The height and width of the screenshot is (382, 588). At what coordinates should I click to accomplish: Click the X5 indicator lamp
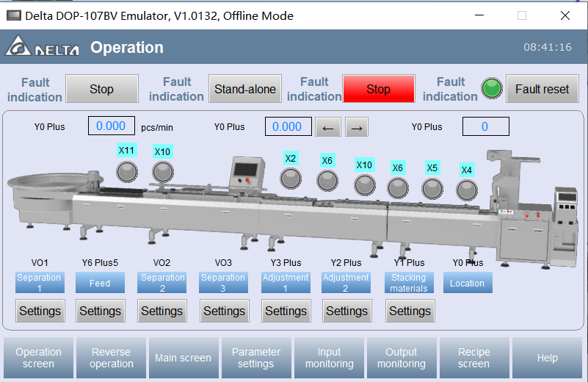click(432, 188)
